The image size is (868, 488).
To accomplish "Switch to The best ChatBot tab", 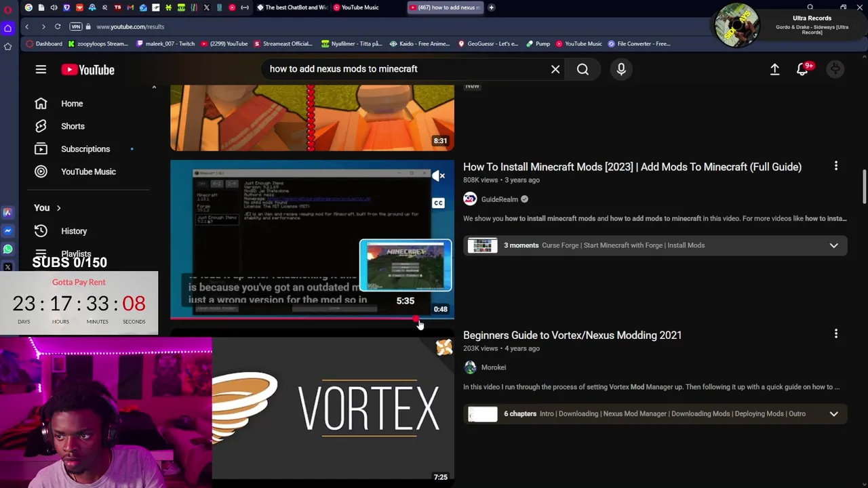I will click(292, 7).
